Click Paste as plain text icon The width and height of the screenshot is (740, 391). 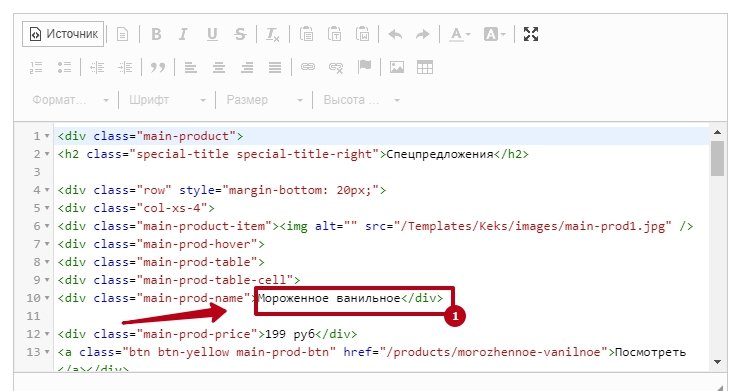(x=335, y=34)
